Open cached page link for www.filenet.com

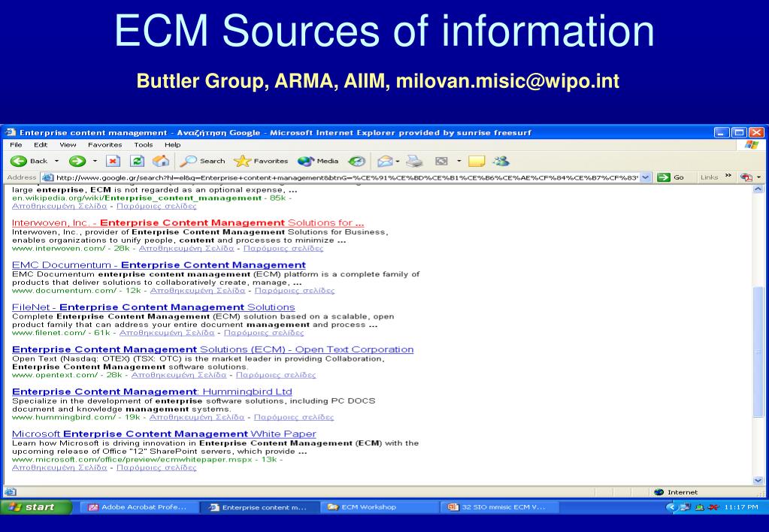point(167,332)
